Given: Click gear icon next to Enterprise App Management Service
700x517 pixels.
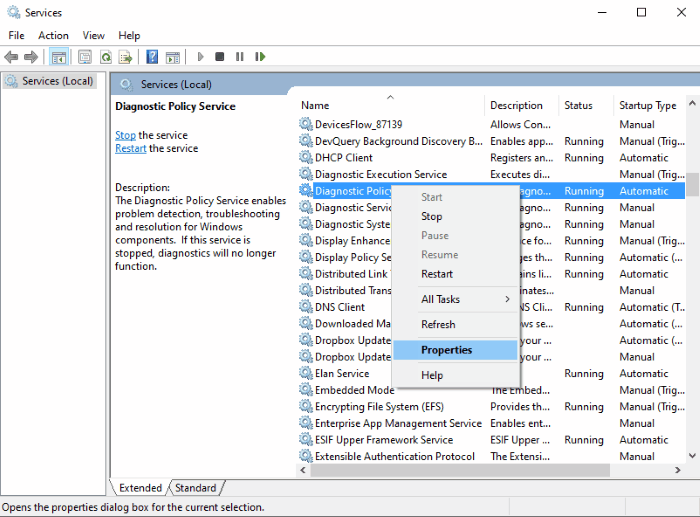Looking at the screenshot, I should coord(305,423).
